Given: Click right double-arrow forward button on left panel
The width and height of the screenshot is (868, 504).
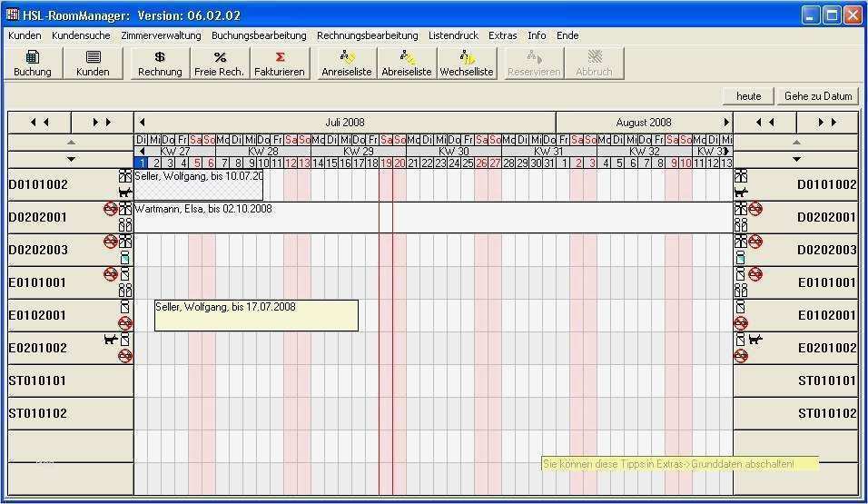Looking at the screenshot, I should (102, 123).
